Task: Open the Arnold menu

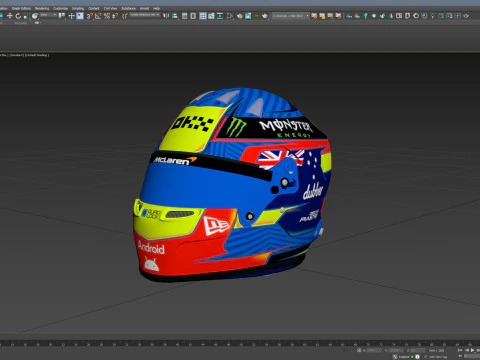Action: click(x=144, y=8)
